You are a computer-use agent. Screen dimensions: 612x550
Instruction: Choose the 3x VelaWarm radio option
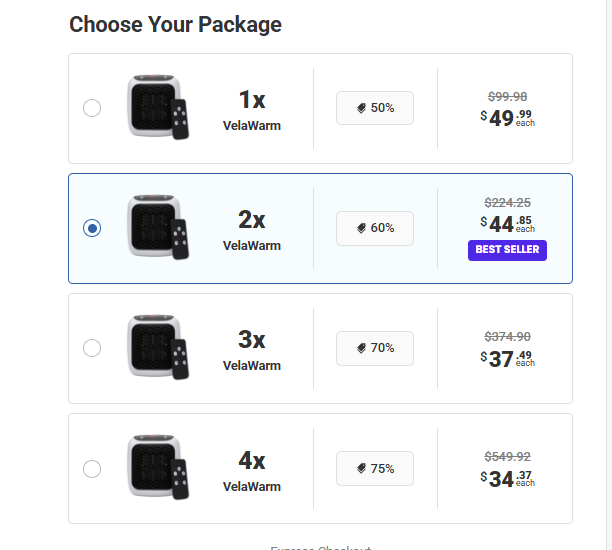click(92, 348)
